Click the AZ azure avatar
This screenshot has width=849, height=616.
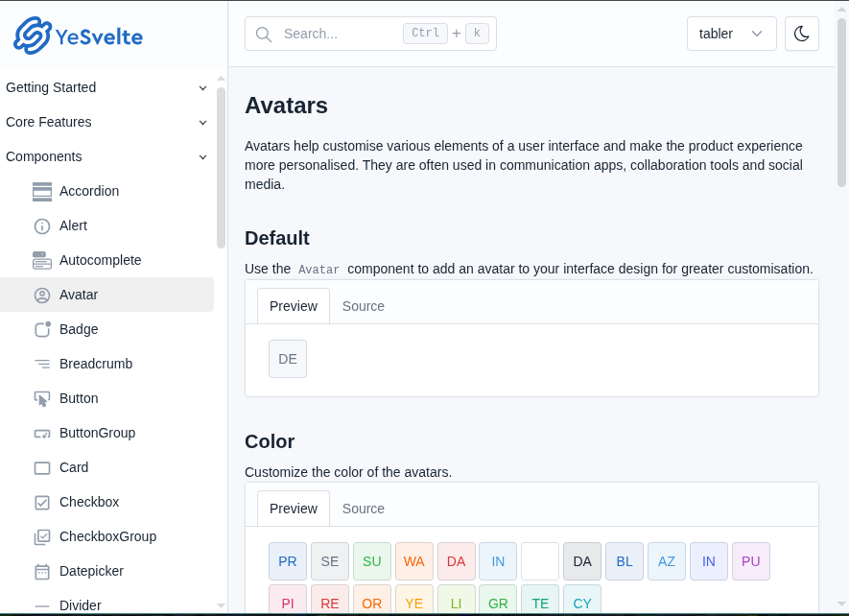coord(667,561)
